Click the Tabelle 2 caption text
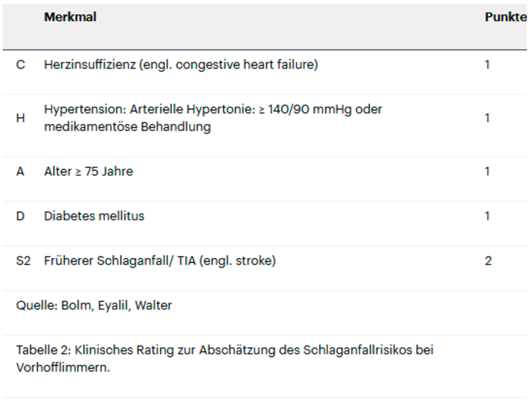The width and height of the screenshot is (532, 400). (224, 350)
